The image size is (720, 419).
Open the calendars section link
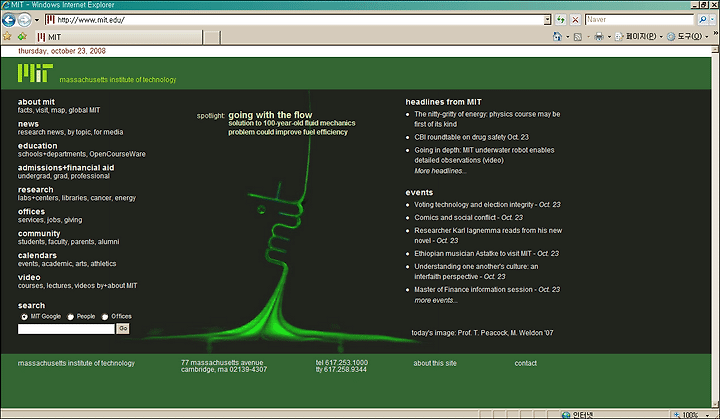37,255
